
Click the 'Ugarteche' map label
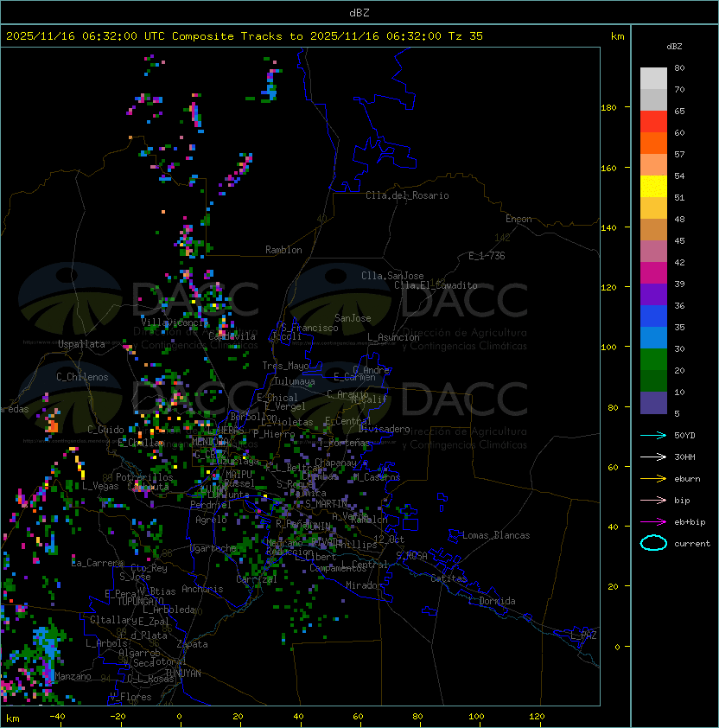pos(213,548)
